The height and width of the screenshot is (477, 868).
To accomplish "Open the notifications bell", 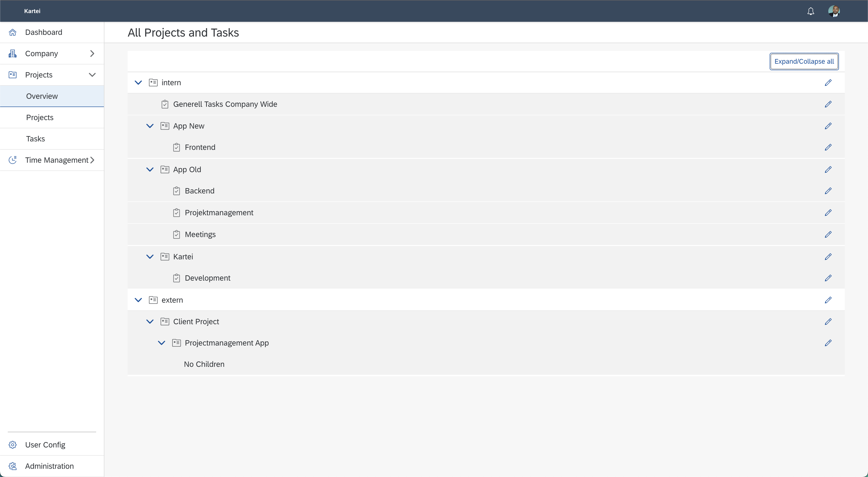I will point(811,11).
